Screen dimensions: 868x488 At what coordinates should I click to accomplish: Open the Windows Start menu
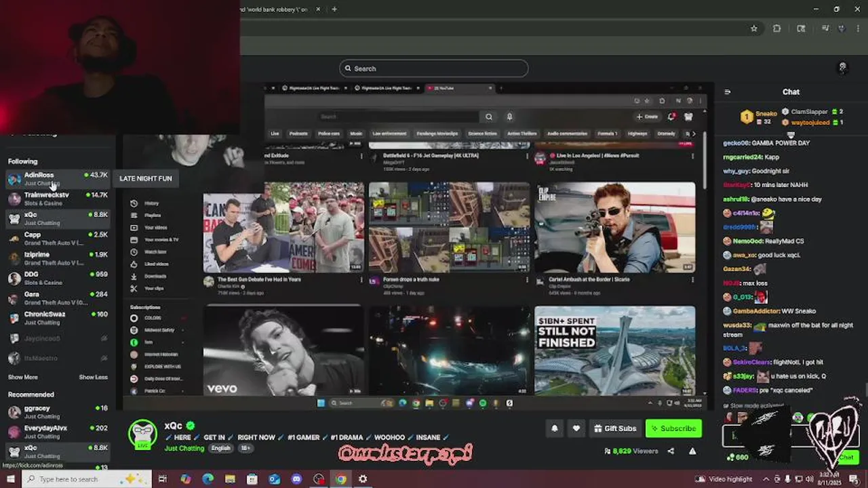[10, 479]
